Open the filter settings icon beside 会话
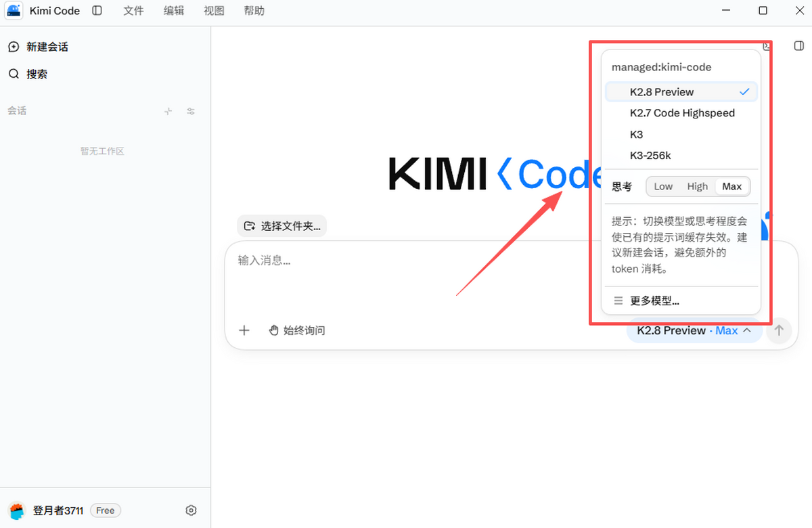 [x=191, y=111]
